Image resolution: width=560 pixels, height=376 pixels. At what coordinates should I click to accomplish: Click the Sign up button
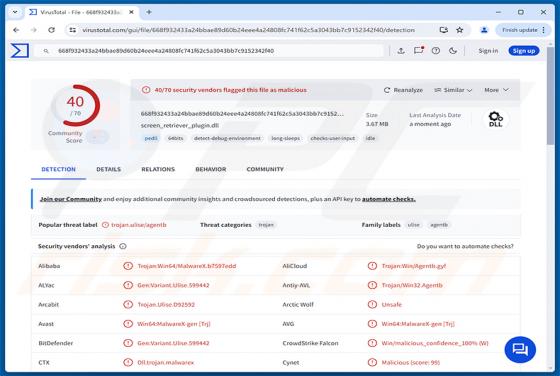coord(524,51)
